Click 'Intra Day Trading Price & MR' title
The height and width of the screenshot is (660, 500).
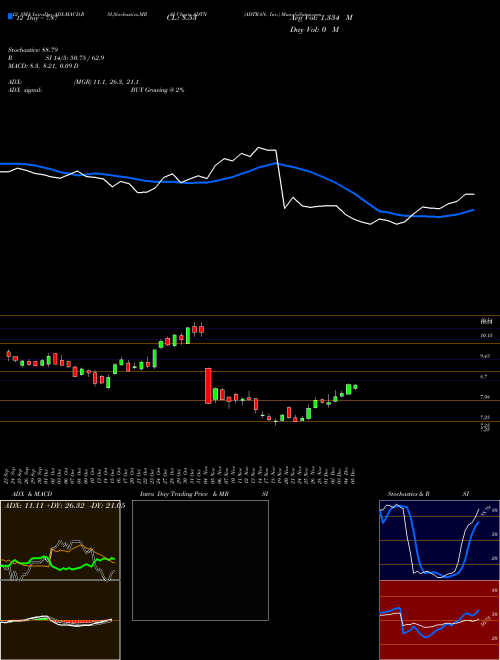coord(184,494)
